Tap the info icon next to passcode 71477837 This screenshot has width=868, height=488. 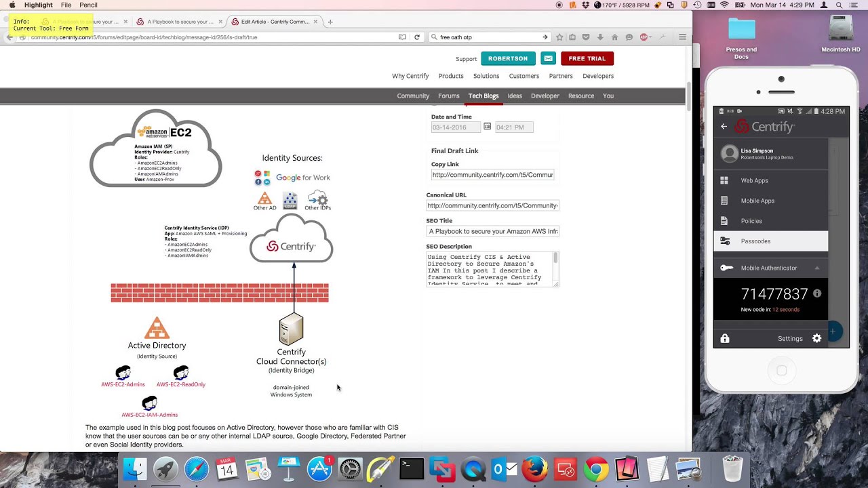click(817, 293)
